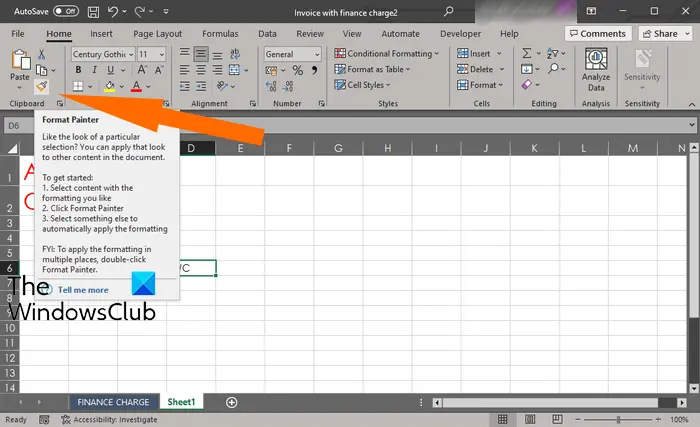The image size is (700, 427).
Task: Collapse the ribbon with the chevron
Action: click(692, 104)
